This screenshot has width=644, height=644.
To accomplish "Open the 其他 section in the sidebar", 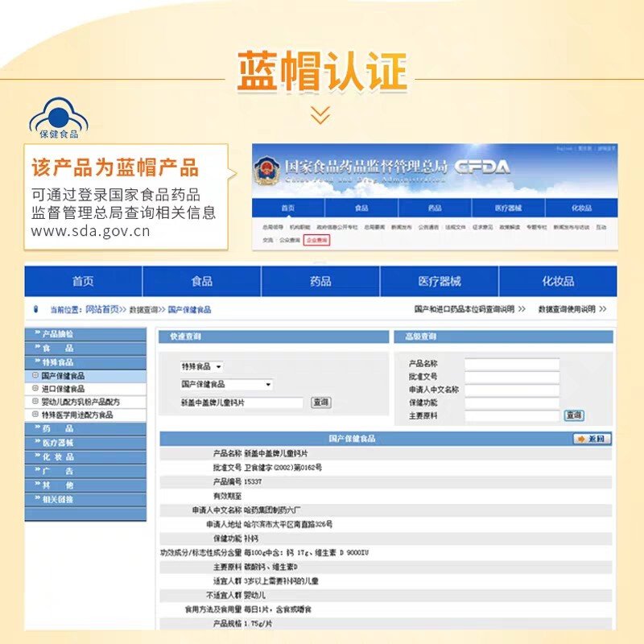I will coord(85,485).
